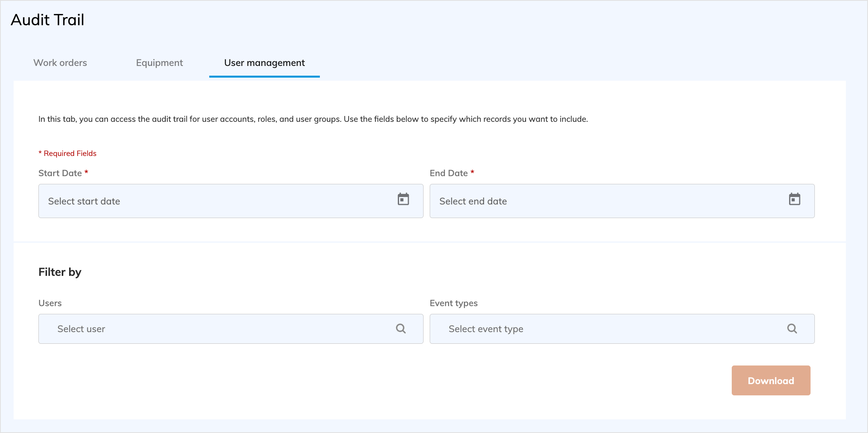Open the End Date calendar icon
This screenshot has height=433, width=868.
(x=795, y=199)
